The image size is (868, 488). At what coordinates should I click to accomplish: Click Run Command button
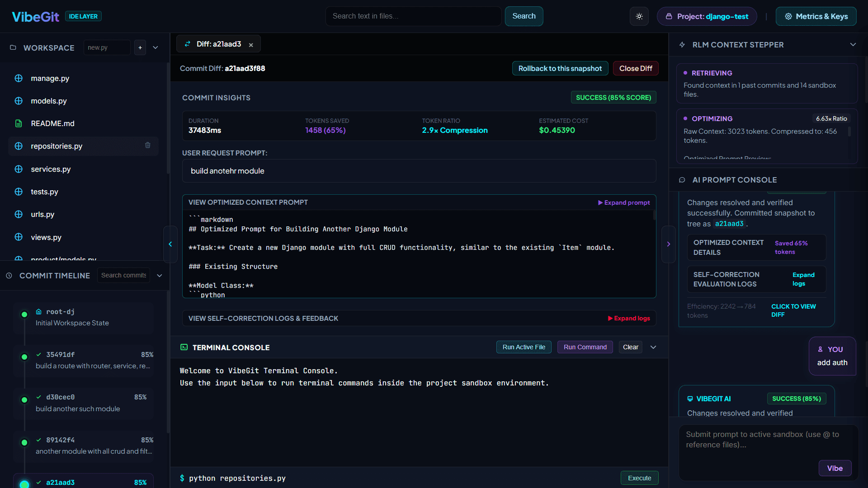point(585,347)
